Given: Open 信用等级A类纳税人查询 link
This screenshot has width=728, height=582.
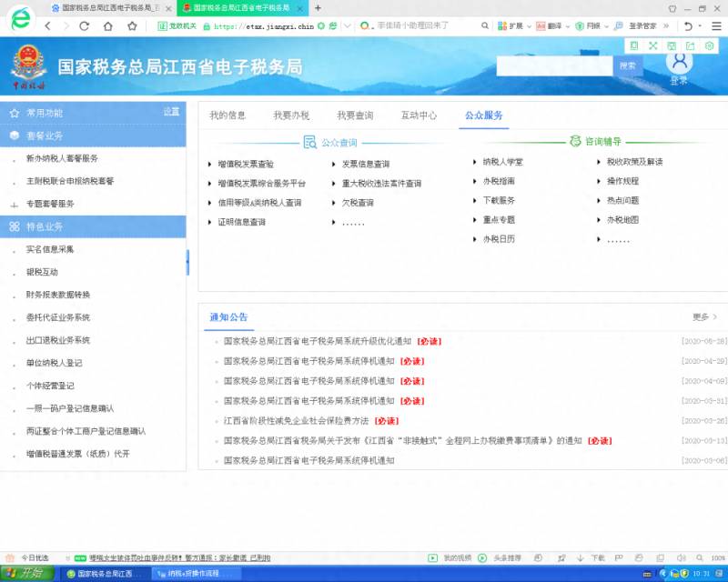Looking at the screenshot, I should click(259, 203).
